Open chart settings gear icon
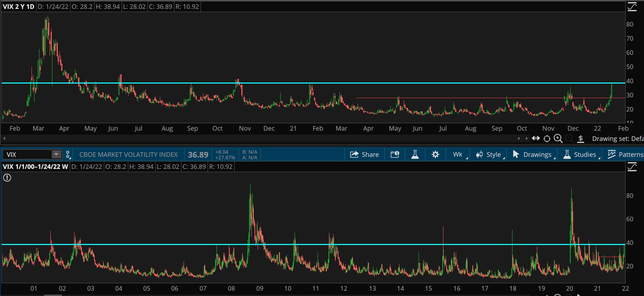The height and width of the screenshot is (296, 644). click(x=435, y=154)
